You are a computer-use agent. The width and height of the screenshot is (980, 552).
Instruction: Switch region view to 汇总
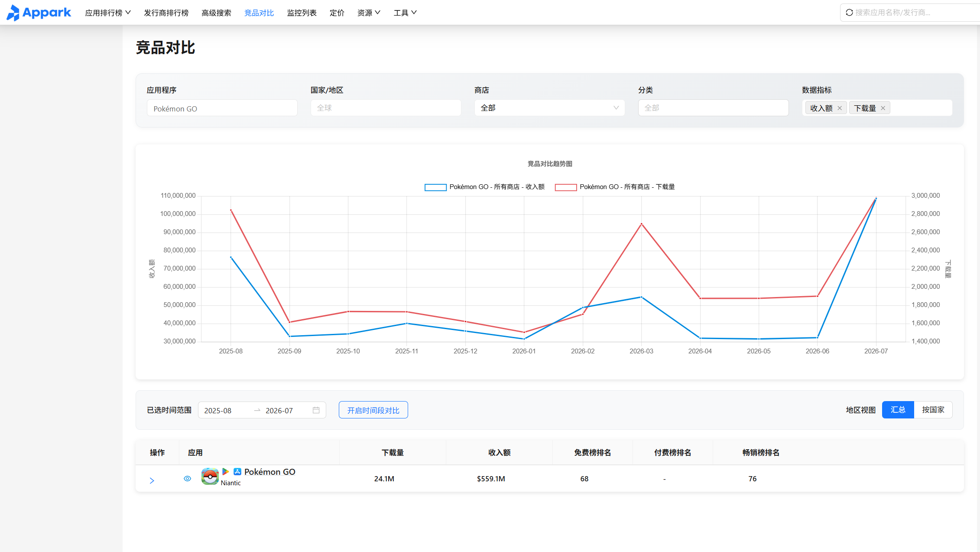tap(898, 410)
